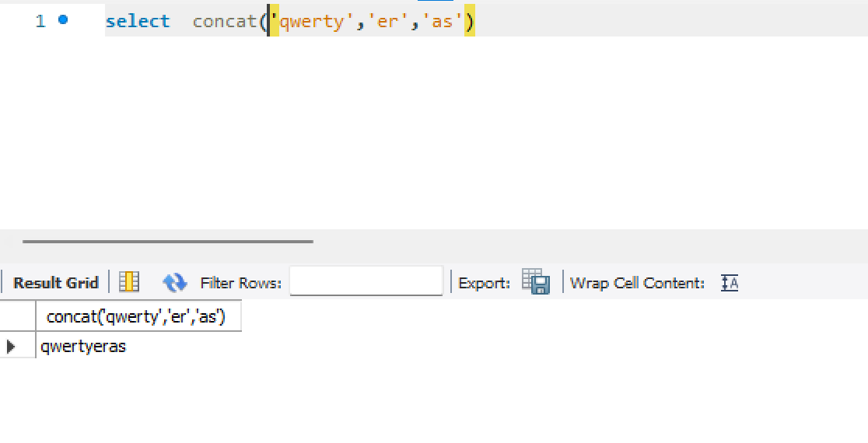The image size is (868, 443).
Task: Toggle Wrap Cell Content icon
Action: [730, 283]
